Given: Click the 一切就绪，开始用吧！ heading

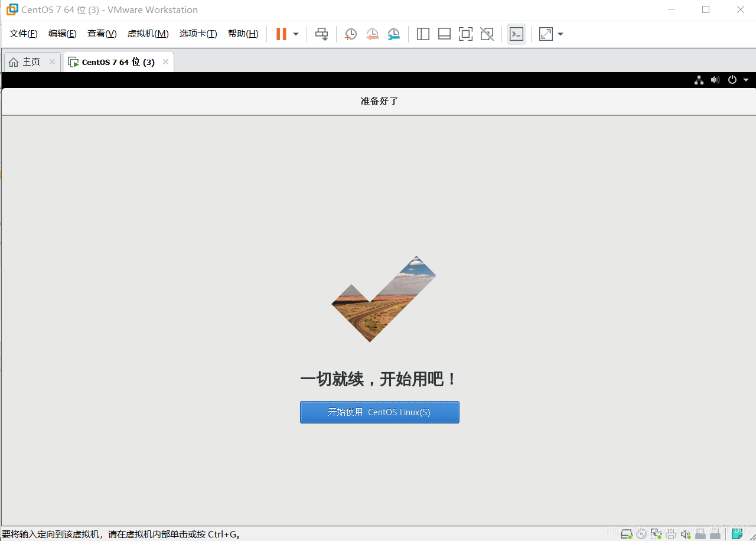Looking at the screenshot, I should tap(379, 379).
